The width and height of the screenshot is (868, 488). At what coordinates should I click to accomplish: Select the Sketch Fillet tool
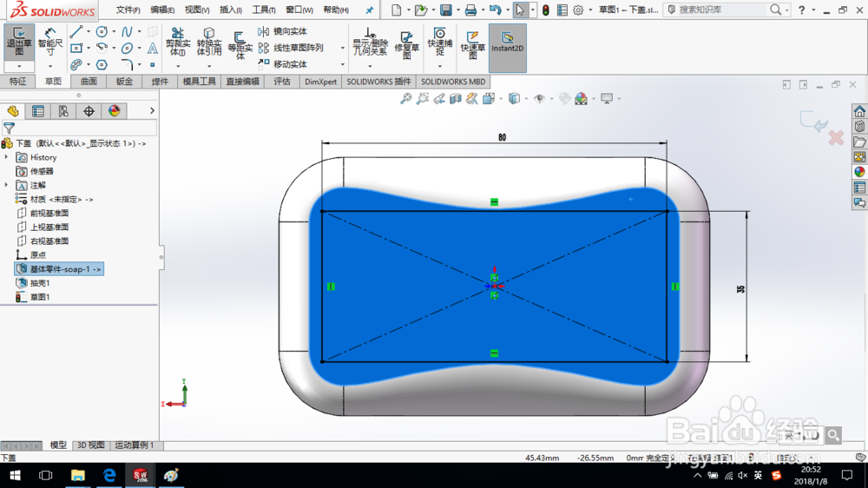tap(127, 65)
